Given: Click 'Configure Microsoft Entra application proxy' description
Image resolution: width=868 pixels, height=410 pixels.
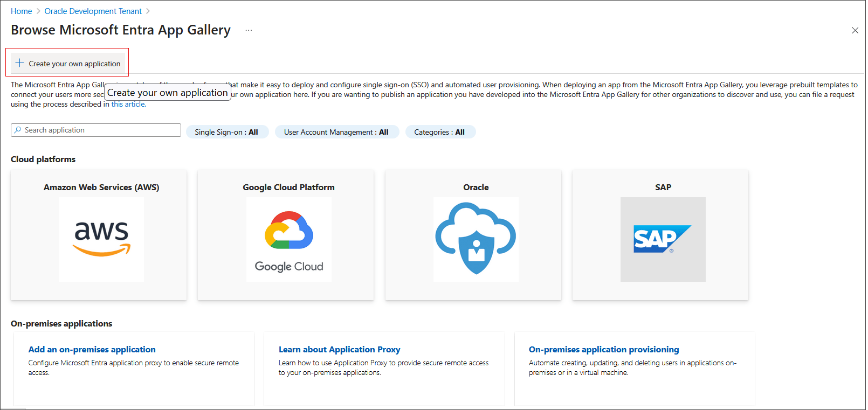Looking at the screenshot, I should click(x=134, y=367).
